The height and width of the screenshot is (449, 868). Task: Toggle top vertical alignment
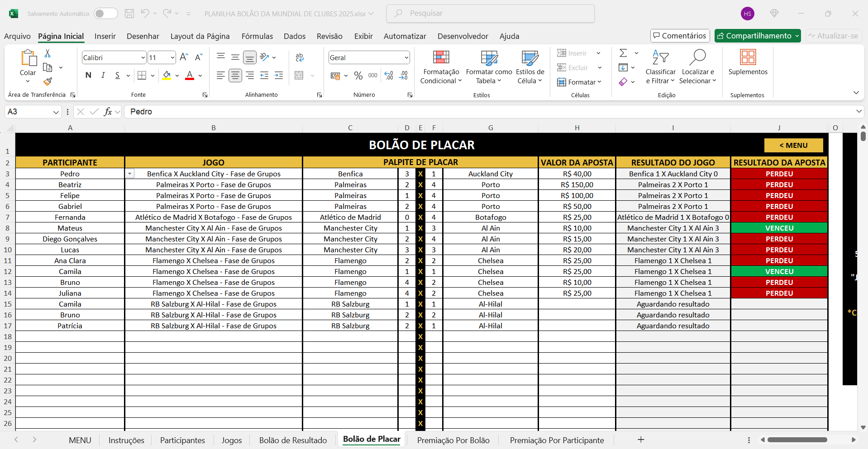[x=221, y=56]
